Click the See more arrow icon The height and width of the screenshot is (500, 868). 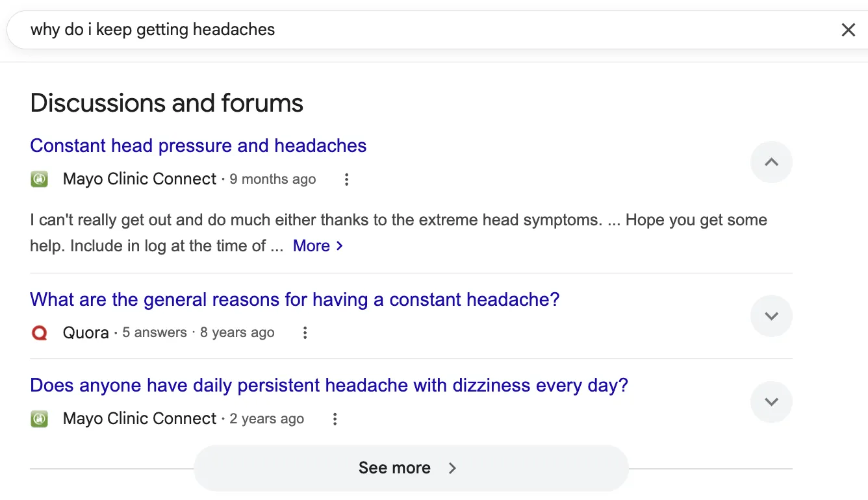tap(452, 468)
